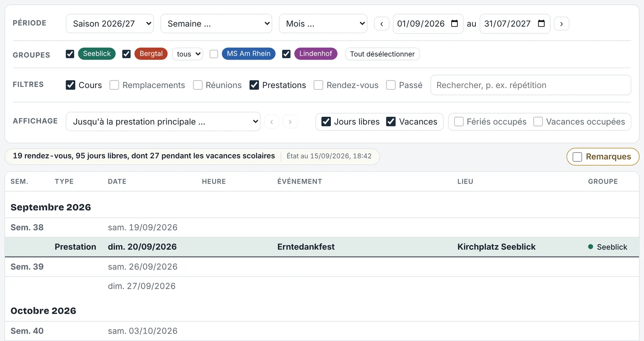644x341 pixels.
Task: Click the Kirchplatz Seeblick location cell
Action: (496, 247)
